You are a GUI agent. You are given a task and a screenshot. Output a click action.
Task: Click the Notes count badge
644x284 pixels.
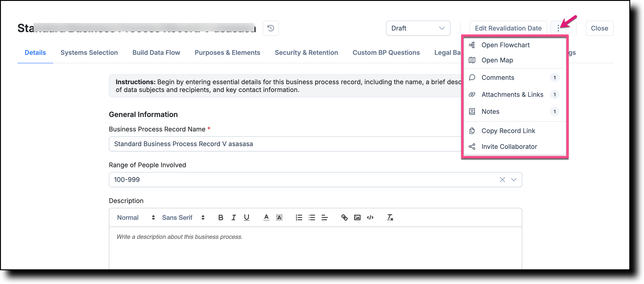point(554,112)
